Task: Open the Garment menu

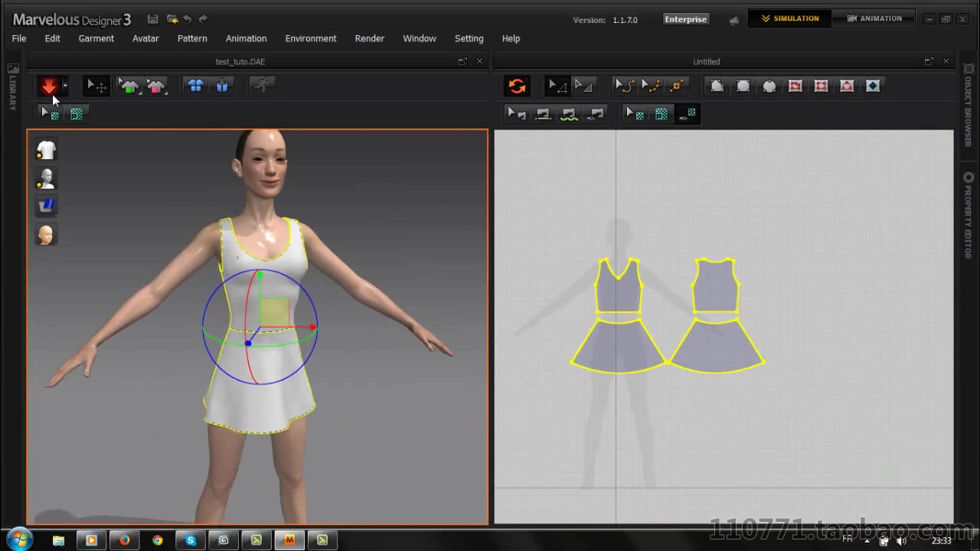Action: point(96,38)
